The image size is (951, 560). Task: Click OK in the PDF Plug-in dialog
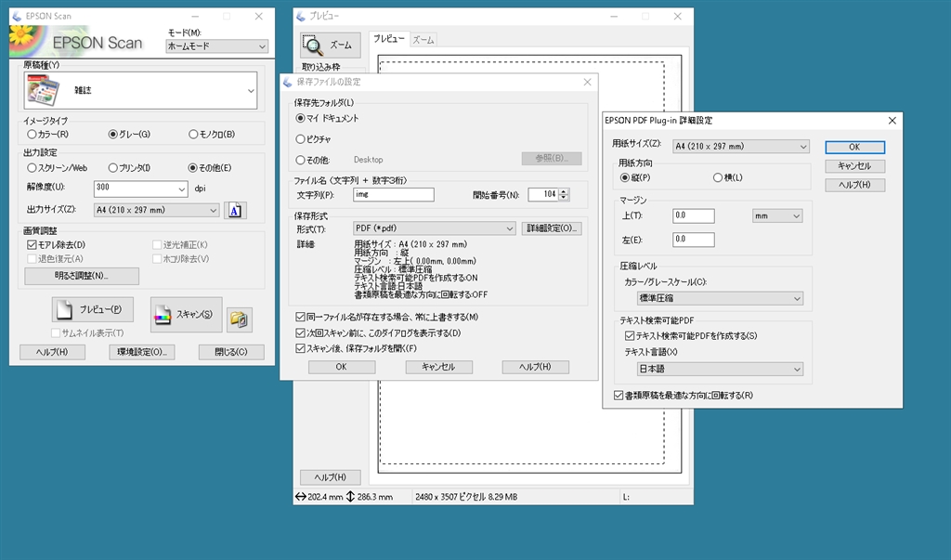(x=854, y=147)
